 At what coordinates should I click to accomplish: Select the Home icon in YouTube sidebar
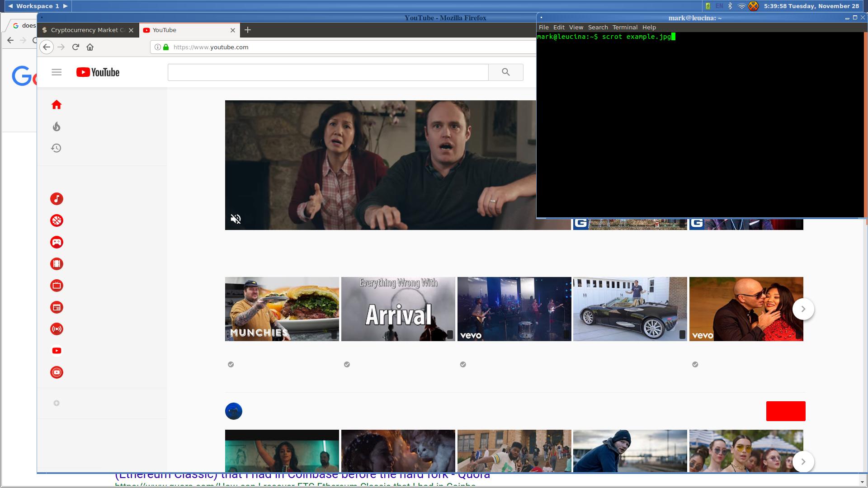(x=57, y=105)
